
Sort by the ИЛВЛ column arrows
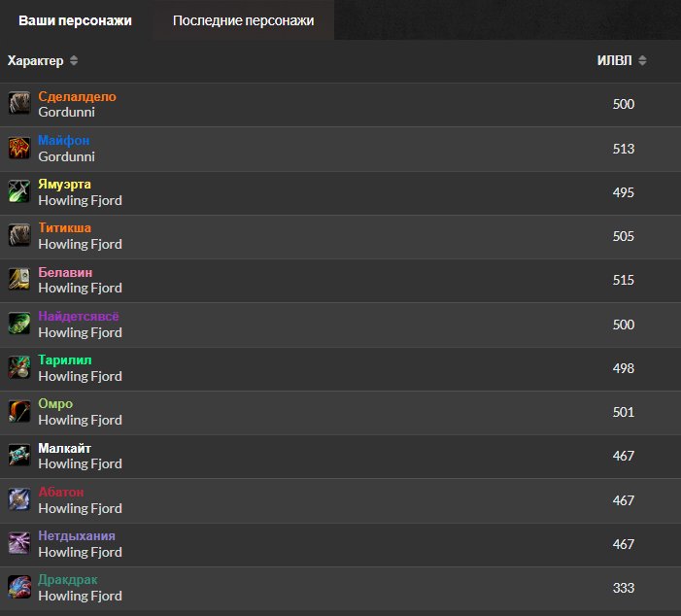click(642, 61)
